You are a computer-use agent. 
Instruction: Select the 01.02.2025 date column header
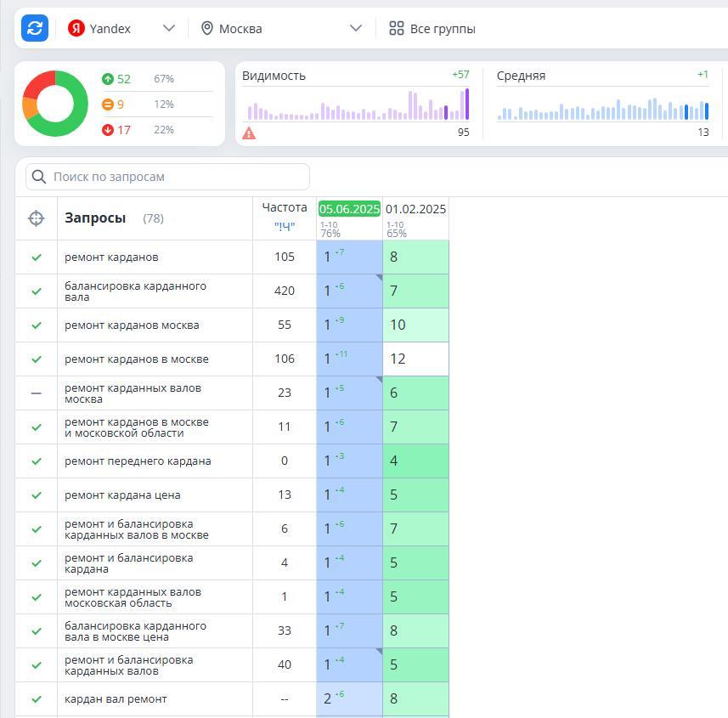[x=415, y=209]
